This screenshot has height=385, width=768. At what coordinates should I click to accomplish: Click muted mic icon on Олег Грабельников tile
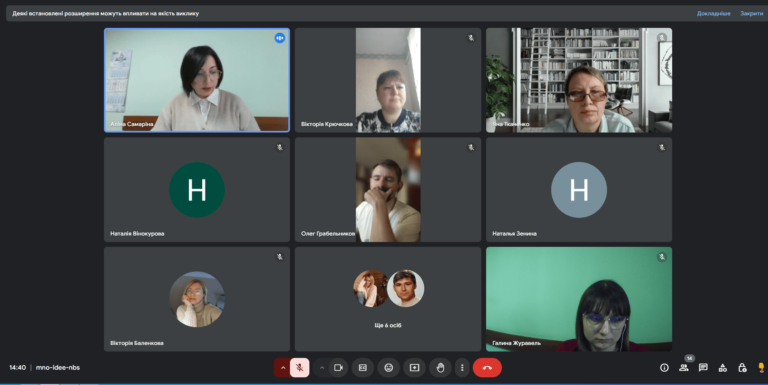point(471,147)
